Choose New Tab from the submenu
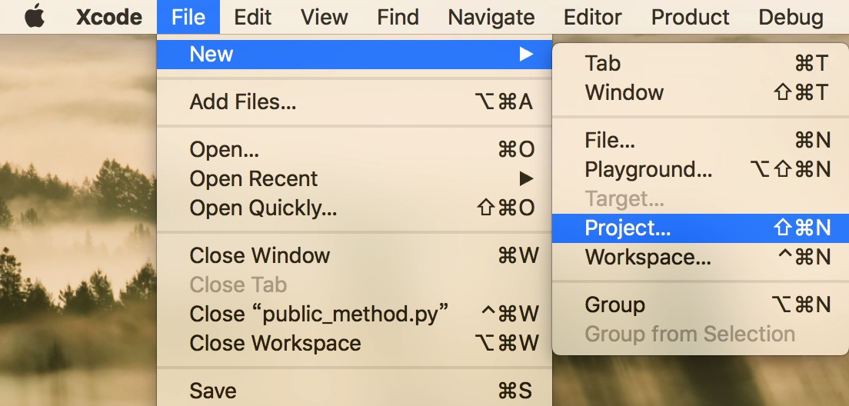Viewport: 849px width, 406px height. pyautogui.click(x=701, y=64)
